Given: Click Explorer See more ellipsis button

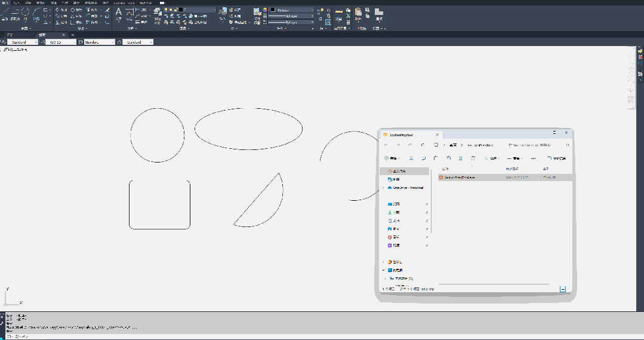Looking at the screenshot, I should coord(533,158).
